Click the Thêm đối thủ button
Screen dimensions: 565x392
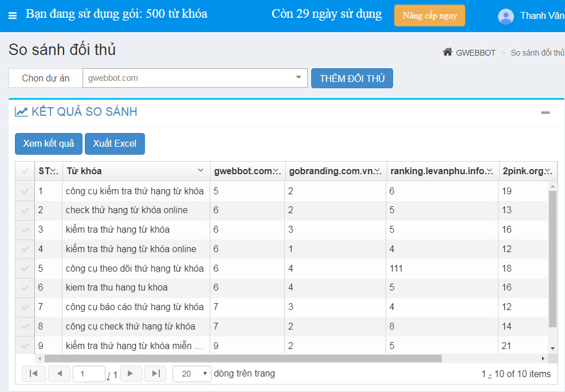pyautogui.click(x=352, y=79)
